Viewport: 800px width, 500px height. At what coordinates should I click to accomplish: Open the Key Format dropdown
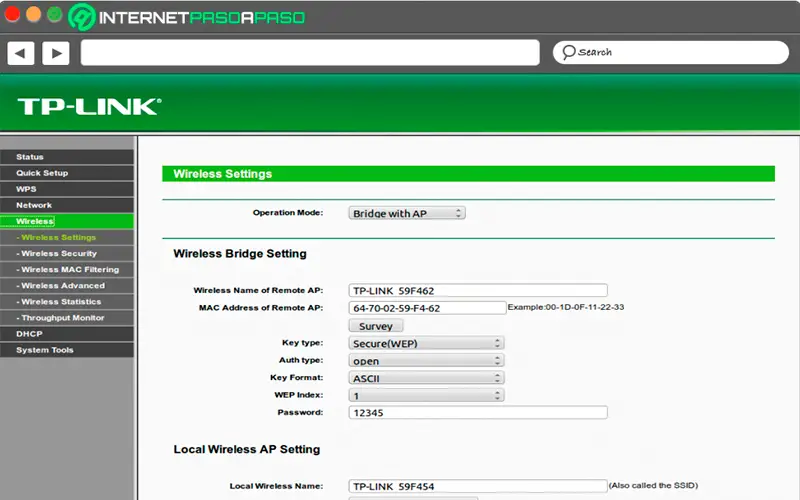pyautogui.click(x=426, y=378)
